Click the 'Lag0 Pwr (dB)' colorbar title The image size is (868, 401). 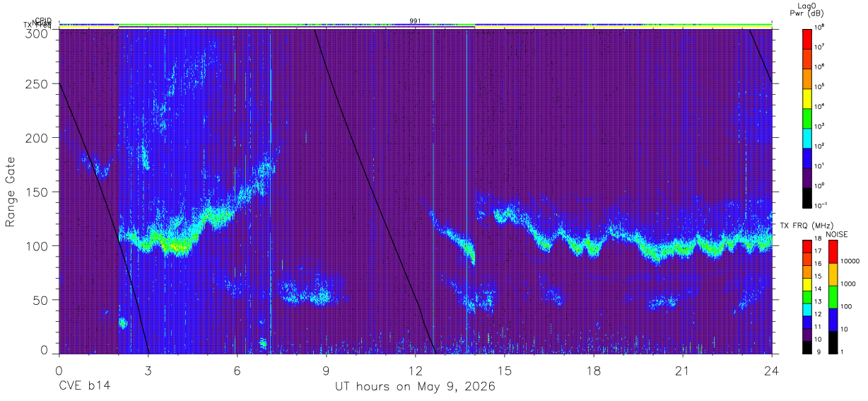(x=807, y=9)
